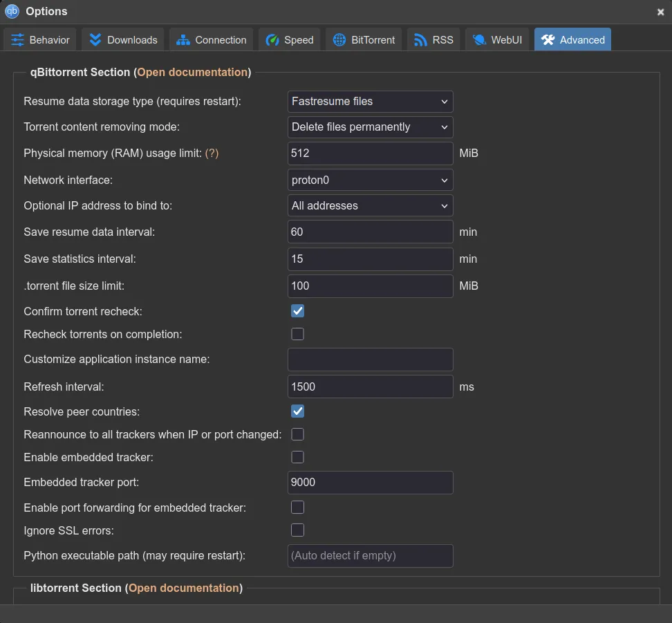
Task: Focus the Python executable path field
Action: [x=371, y=556]
